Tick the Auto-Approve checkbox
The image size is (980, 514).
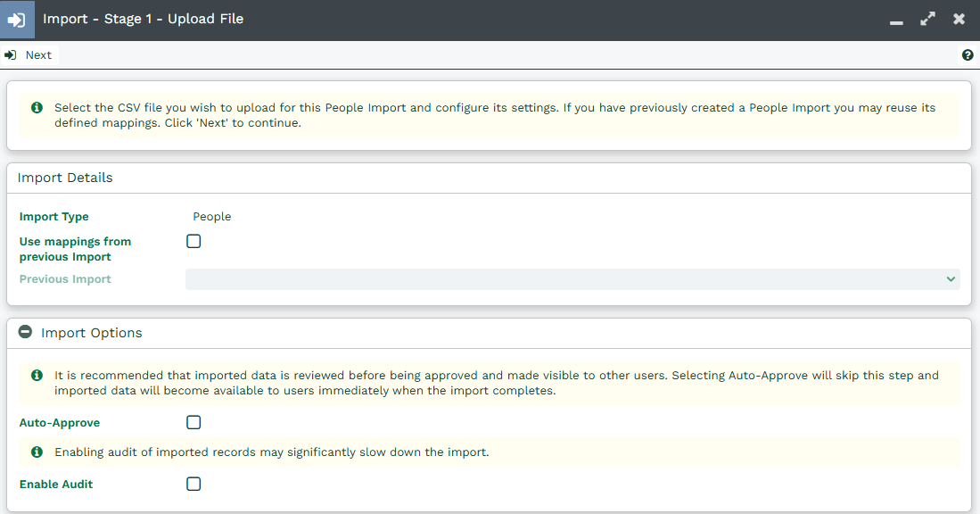(x=194, y=422)
